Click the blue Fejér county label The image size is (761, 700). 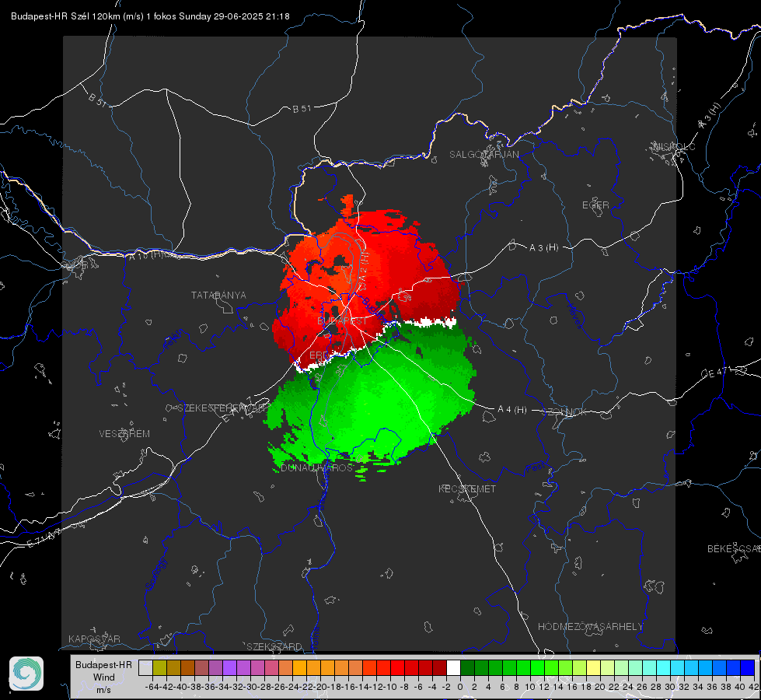coord(174,340)
